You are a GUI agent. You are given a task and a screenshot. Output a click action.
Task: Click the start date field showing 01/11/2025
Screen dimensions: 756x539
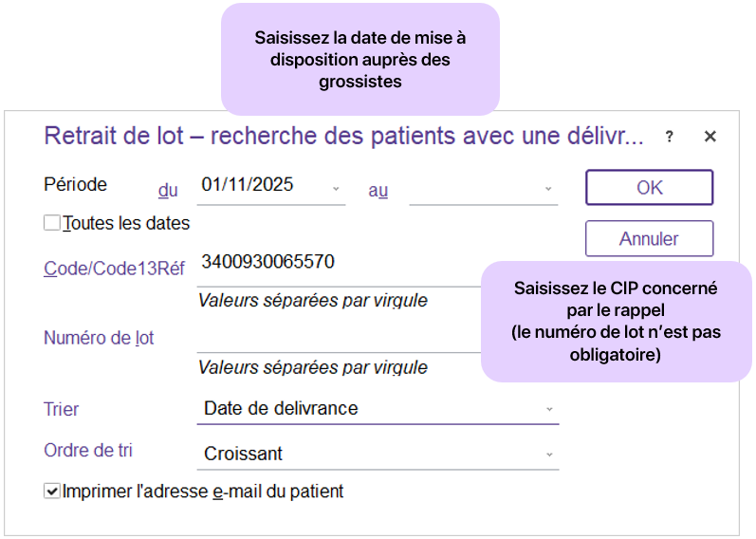(261, 185)
